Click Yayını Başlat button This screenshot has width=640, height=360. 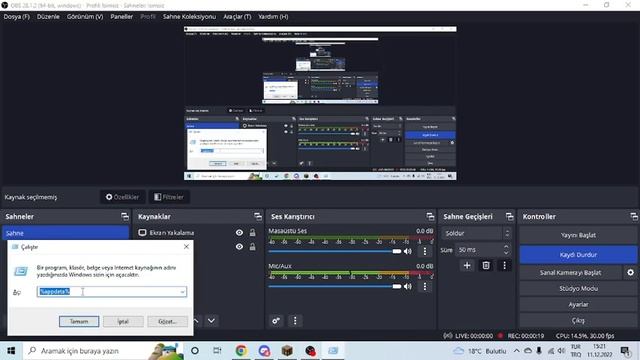coord(578,236)
